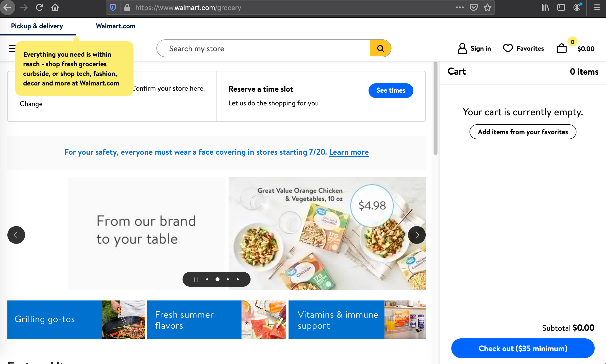Bookmark this page using the star icon

coord(488,7)
